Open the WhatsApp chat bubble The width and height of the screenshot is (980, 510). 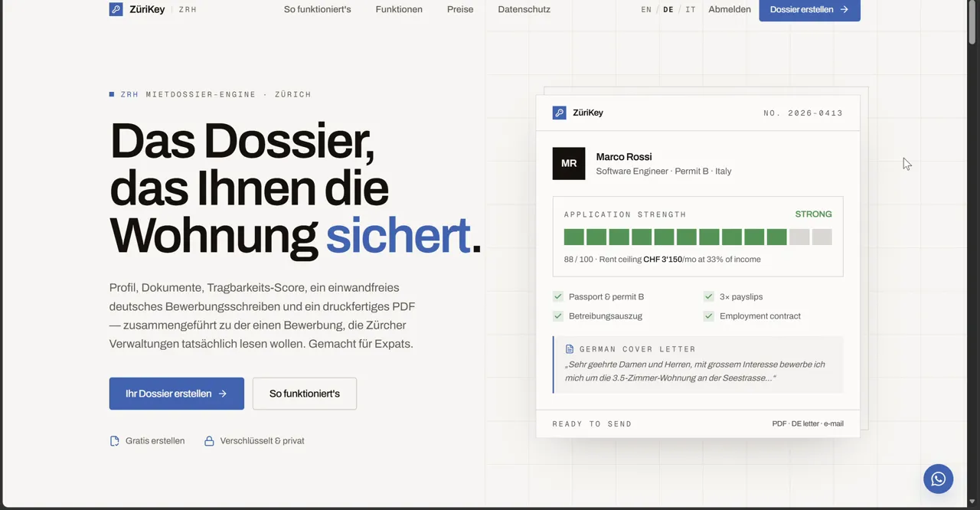938,479
